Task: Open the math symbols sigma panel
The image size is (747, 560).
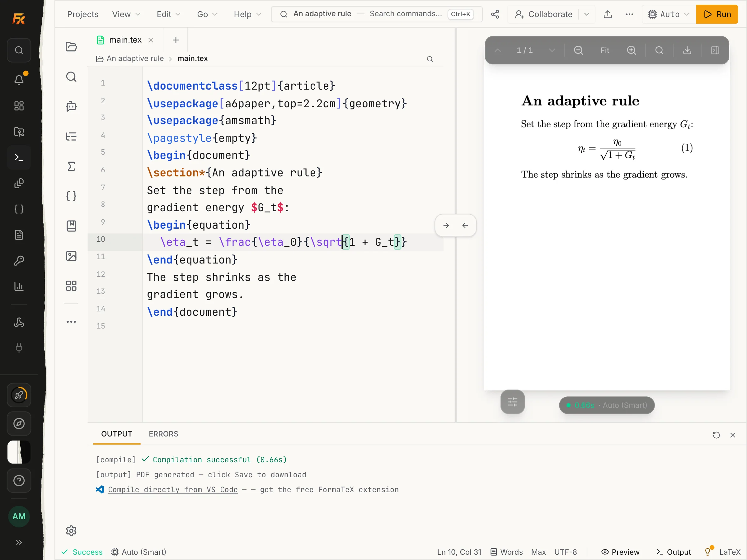Action: click(71, 166)
